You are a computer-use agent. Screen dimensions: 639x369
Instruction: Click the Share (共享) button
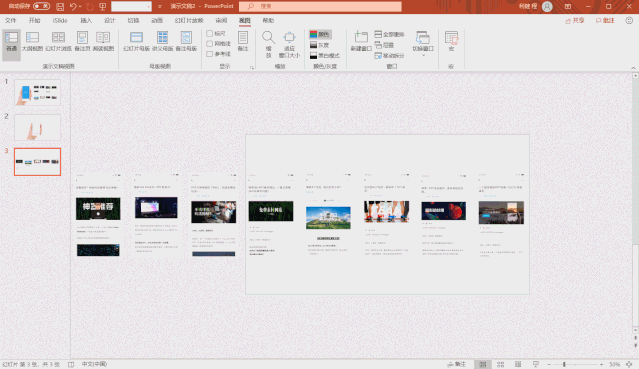(x=575, y=20)
